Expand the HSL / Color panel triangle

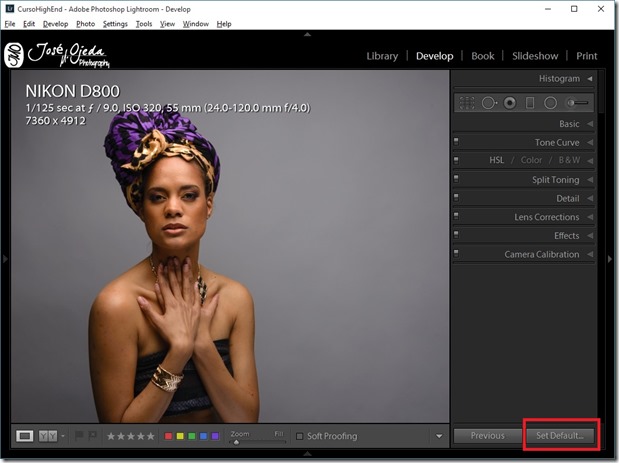click(x=590, y=161)
